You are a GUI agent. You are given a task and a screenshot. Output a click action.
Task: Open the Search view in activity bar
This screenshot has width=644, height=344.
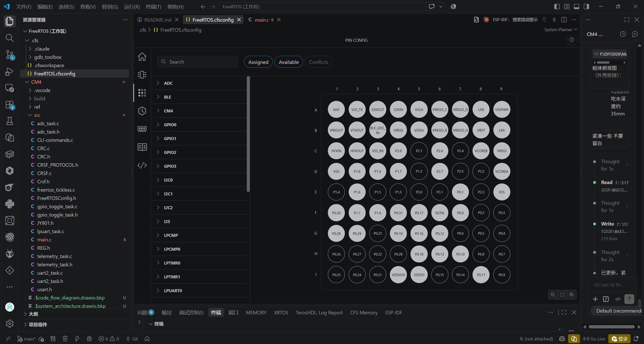click(x=10, y=38)
